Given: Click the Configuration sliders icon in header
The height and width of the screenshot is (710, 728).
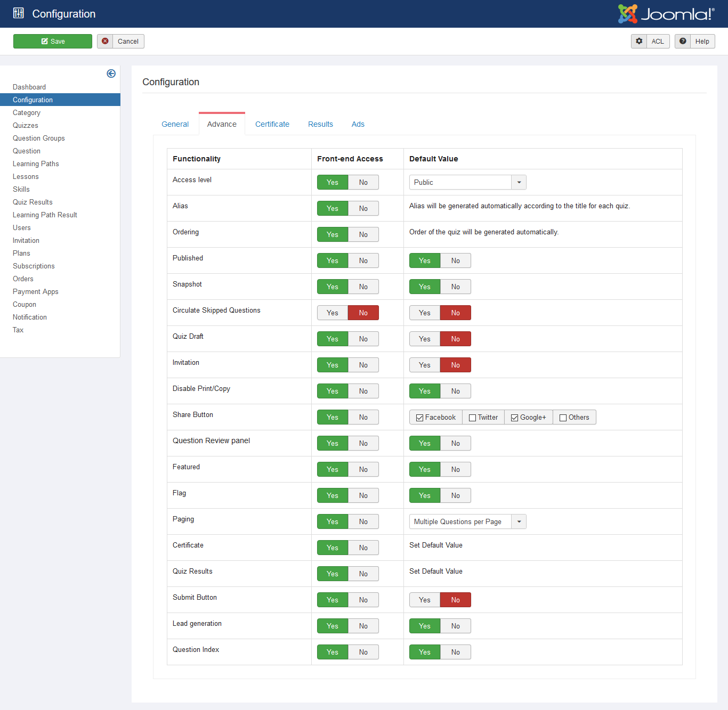Looking at the screenshot, I should click(x=19, y=13).
